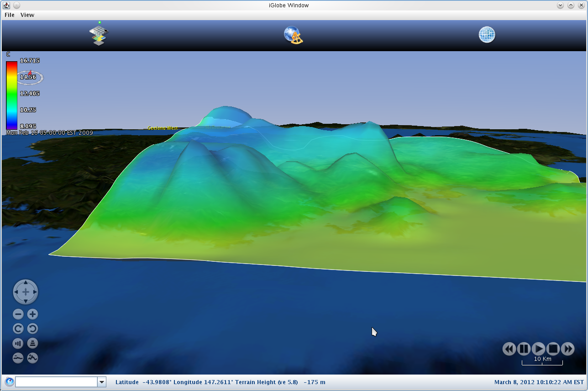This screenshot has height=391, width=588.
Task: Click the location search text field
Action: tap(56, 382)
